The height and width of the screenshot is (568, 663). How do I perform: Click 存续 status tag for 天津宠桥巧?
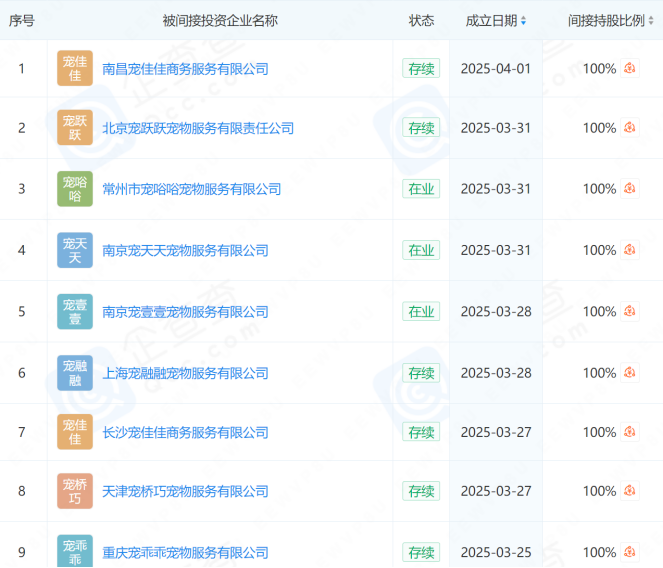point(421,491)
